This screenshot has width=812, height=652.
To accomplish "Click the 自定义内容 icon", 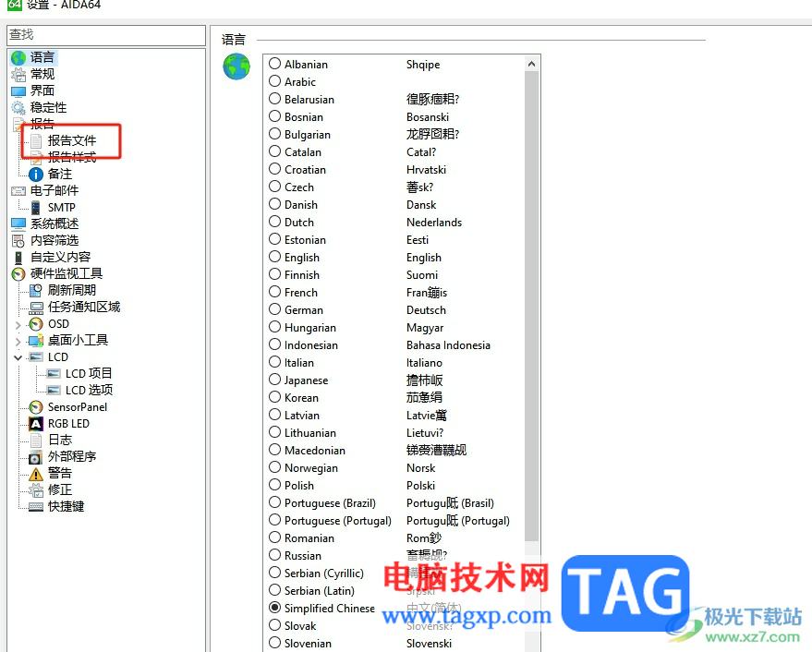I will click(x=18, y=258).
